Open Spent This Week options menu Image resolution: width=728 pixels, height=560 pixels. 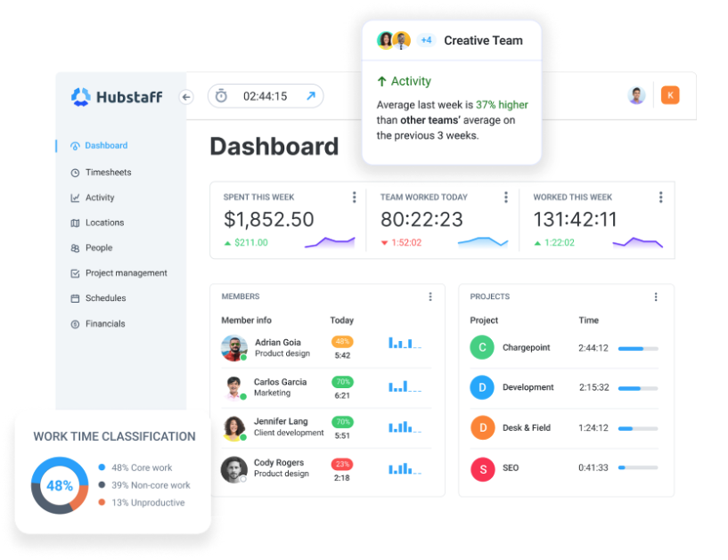point(355,197)
